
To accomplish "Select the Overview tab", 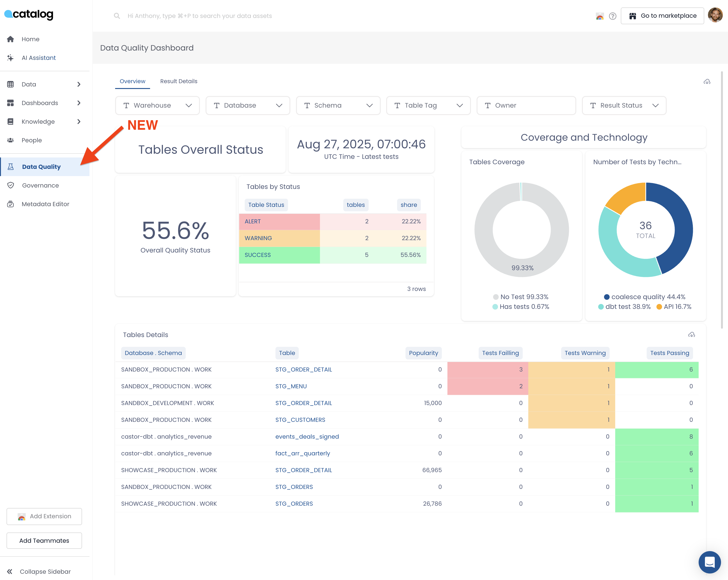I will tap(132, 81).
